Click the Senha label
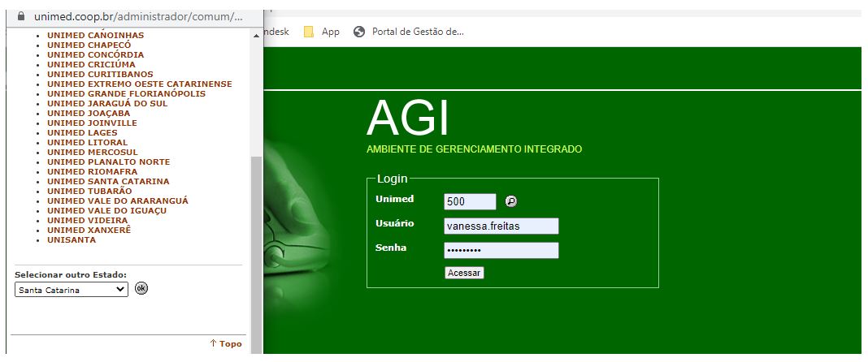This screenshot has height=362, width=868. (x=391, y=248)
